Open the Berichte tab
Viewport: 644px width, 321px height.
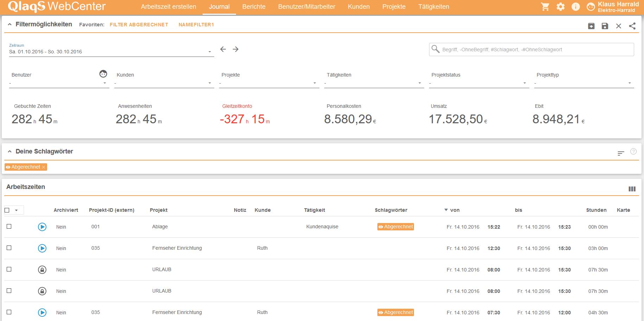point(254,7)
